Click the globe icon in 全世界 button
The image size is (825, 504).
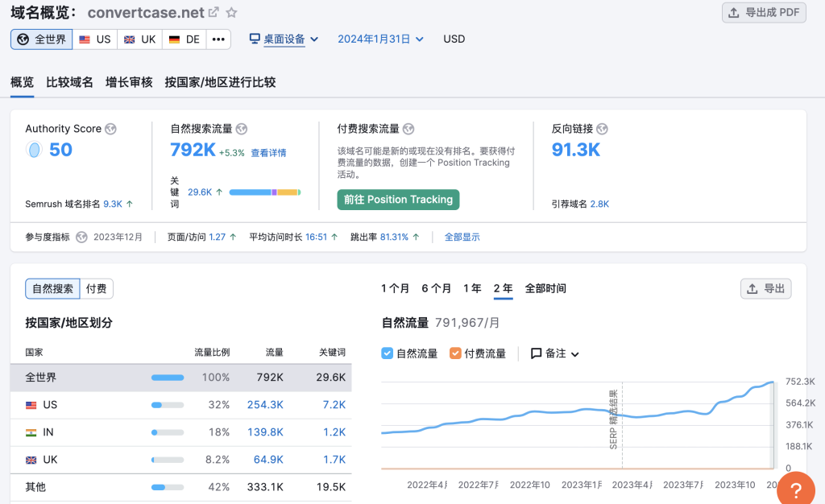click(23, 39)
